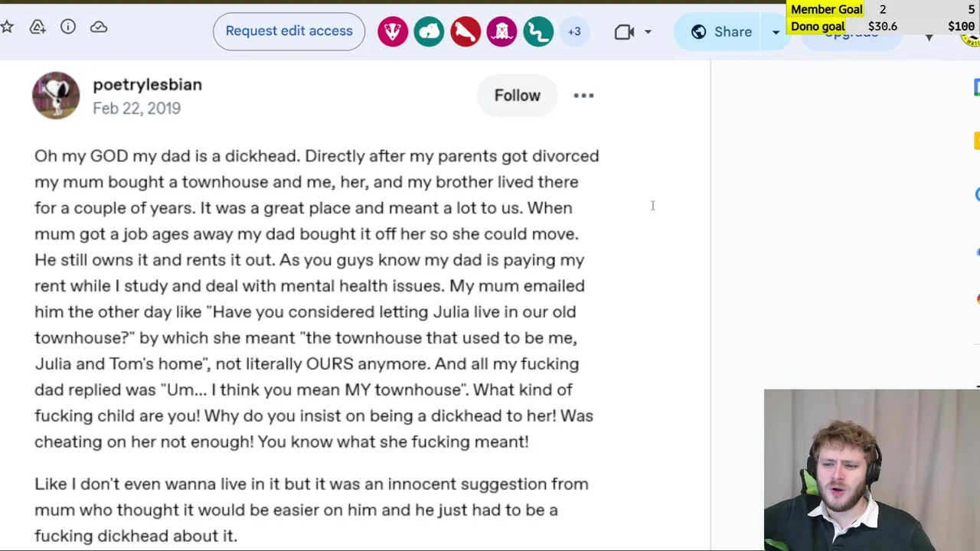Click Request edit access button
Screen dimensions: 980x551
289,31
